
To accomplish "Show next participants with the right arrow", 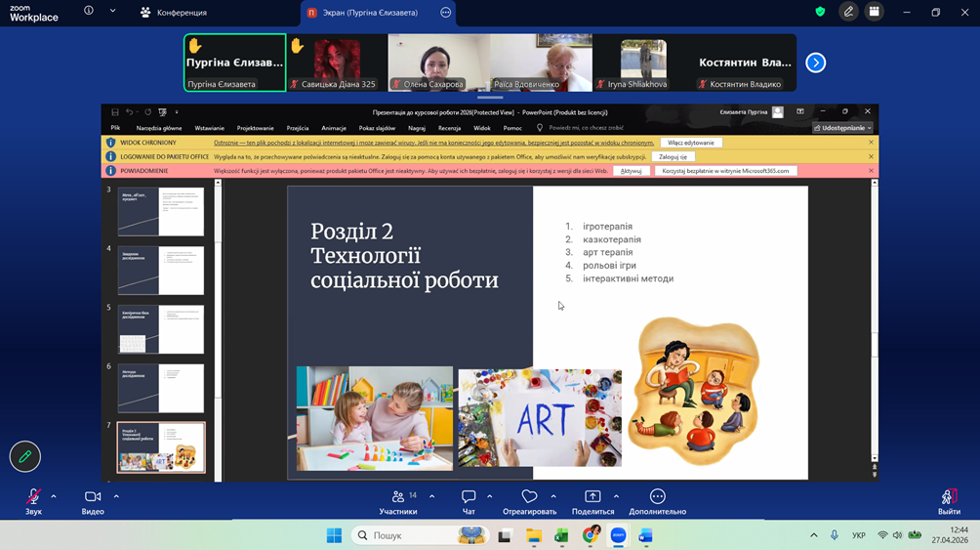I will tap(816, 63).
